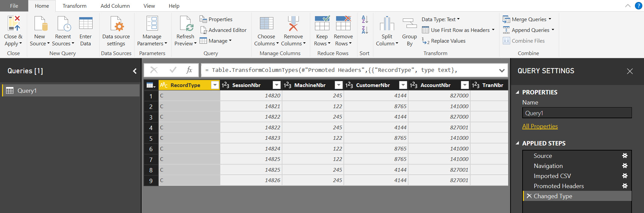Image resolution: width=644 pixels, height=213 pixels.
Task: Click the query Name input field
Action: [x=577, y=113]
